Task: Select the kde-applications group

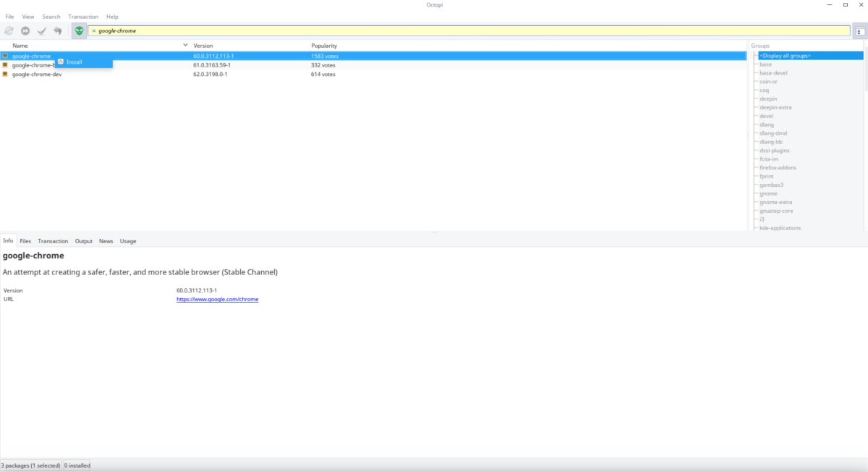Action: [x=780, y=228]
